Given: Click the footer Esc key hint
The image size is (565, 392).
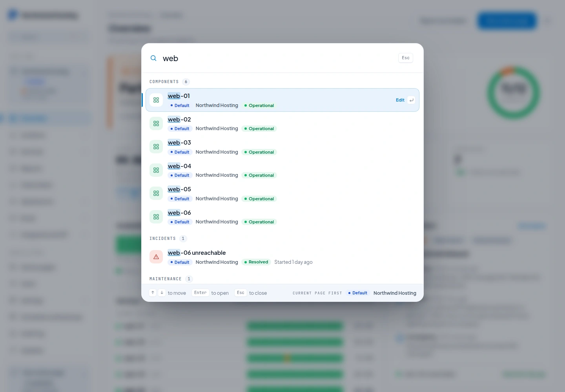Looking at the screenshot, I should (x=241, y=293).
